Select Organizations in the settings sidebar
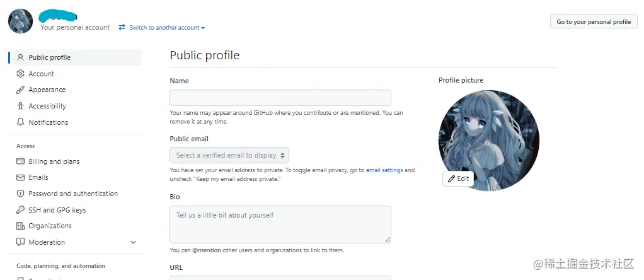Screen dimensions: 644x280 tap(50, 226)
